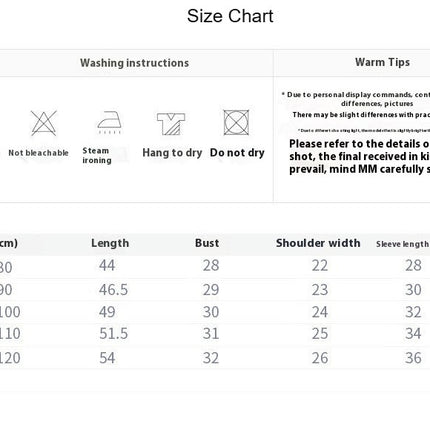
Task: Select length value 51.5 in table
Action: click(113, 334)
